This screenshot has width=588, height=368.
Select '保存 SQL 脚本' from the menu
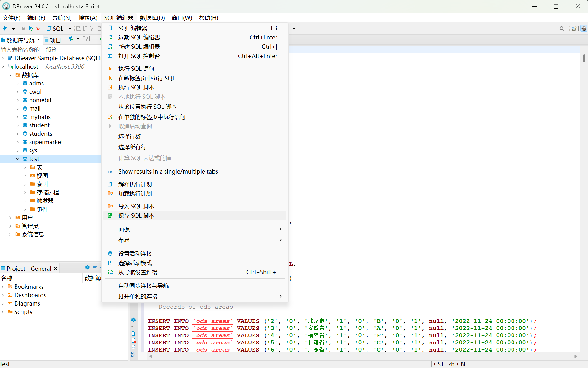coord(136,216)
